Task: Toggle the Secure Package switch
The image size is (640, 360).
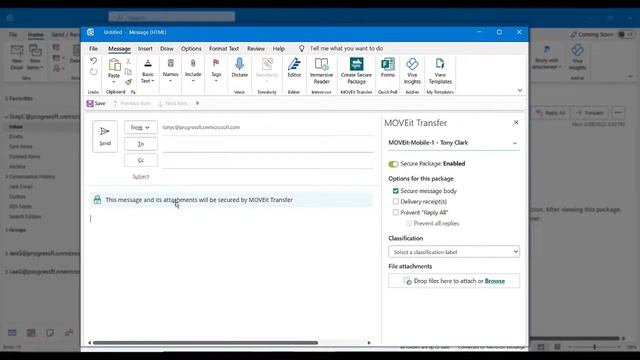Action: (x=393, y=164)
